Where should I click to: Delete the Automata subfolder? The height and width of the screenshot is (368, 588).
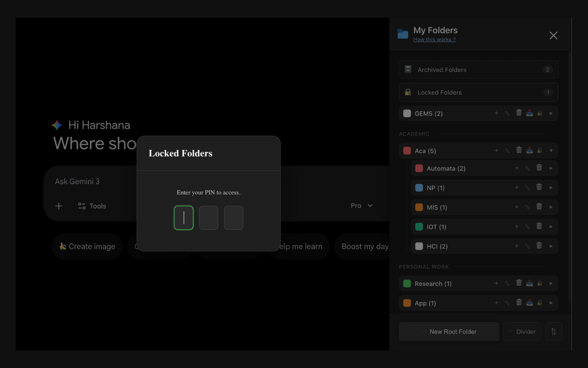tap(539, 168)
